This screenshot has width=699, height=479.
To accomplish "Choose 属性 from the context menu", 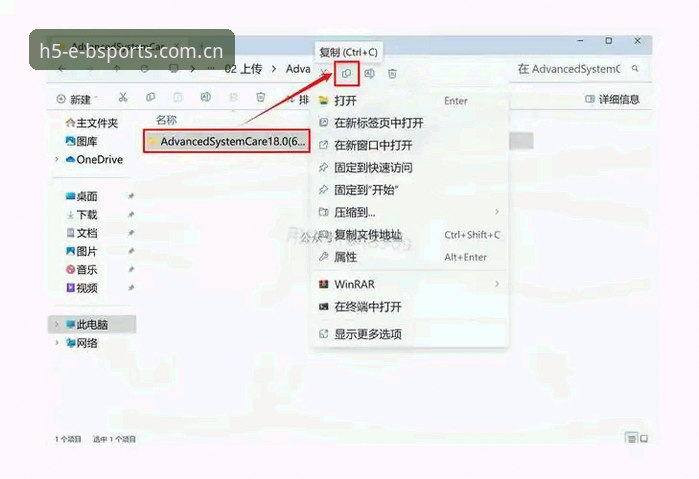I will coord(411,257).
